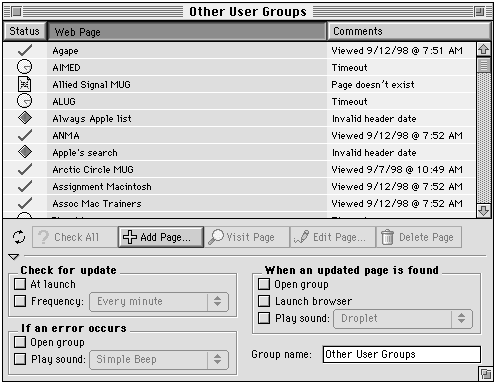Open the Simple Beep sound popup
This screenshot has height=384, width=496.
coord(159,360)
